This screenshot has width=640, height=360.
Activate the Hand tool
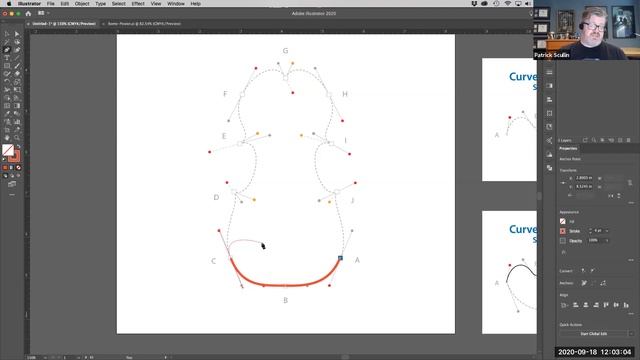(x=7, y=138)
